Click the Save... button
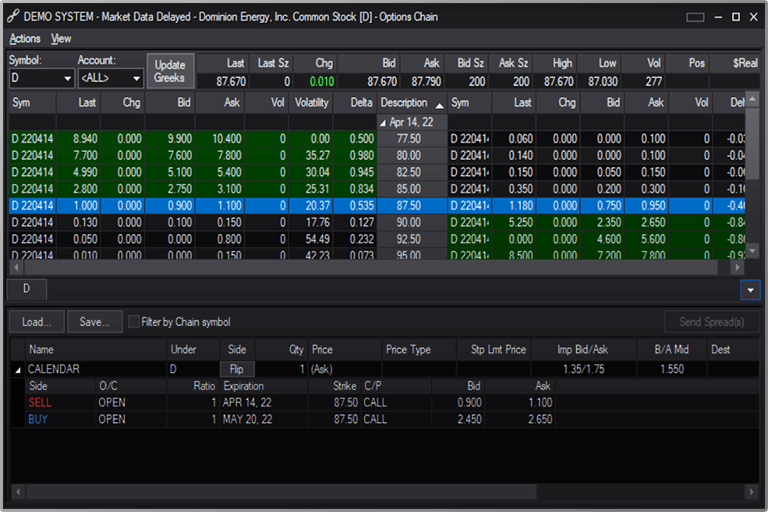 (95, 322)
